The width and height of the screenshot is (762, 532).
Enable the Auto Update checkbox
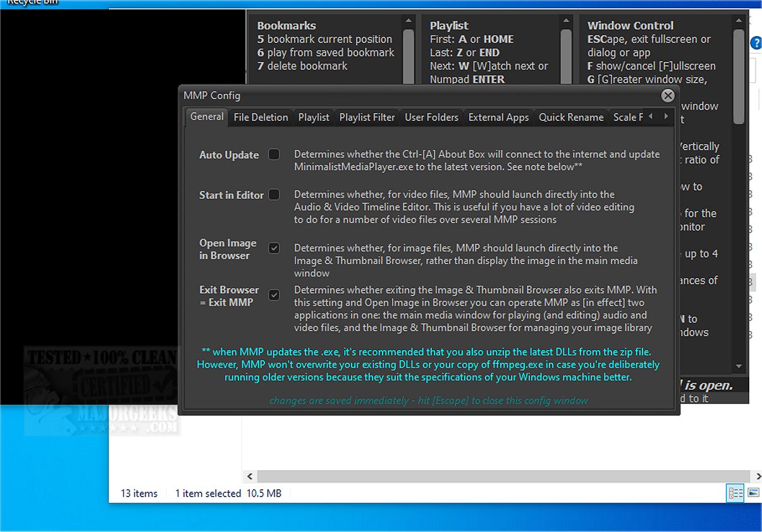(x=274, y=154)
